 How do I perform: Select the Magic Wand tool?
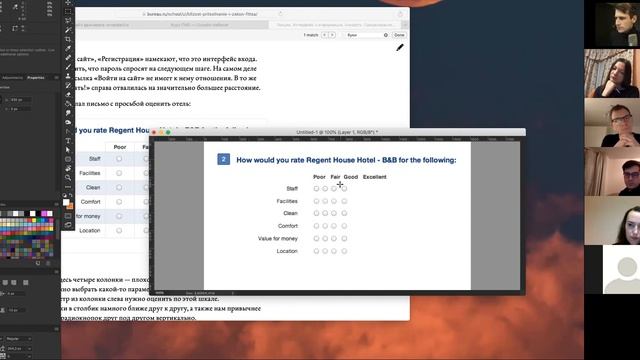[68, 30]
